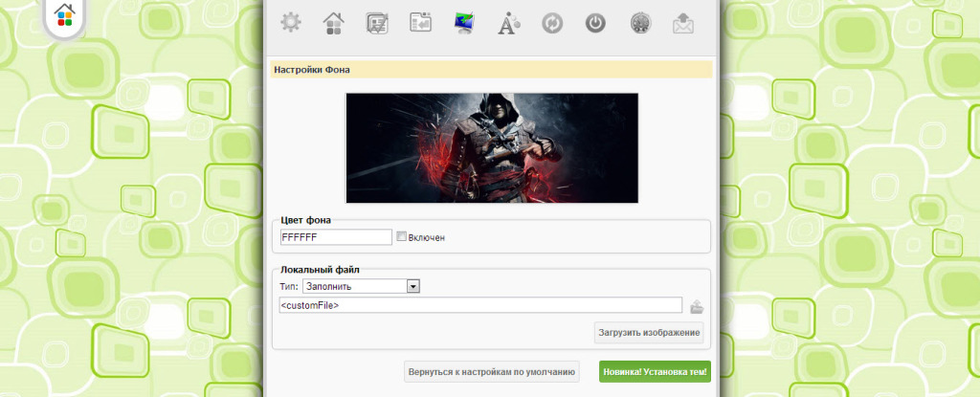Open the font settings letter A icon
This screenshot has width=980, height=397.
point(508,23)
